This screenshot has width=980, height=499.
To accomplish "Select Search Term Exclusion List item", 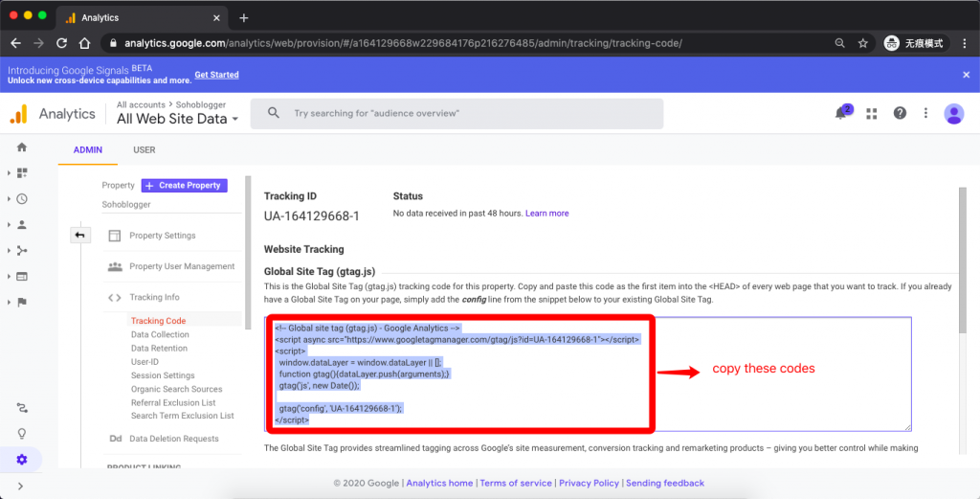I will tap(183, 416).
